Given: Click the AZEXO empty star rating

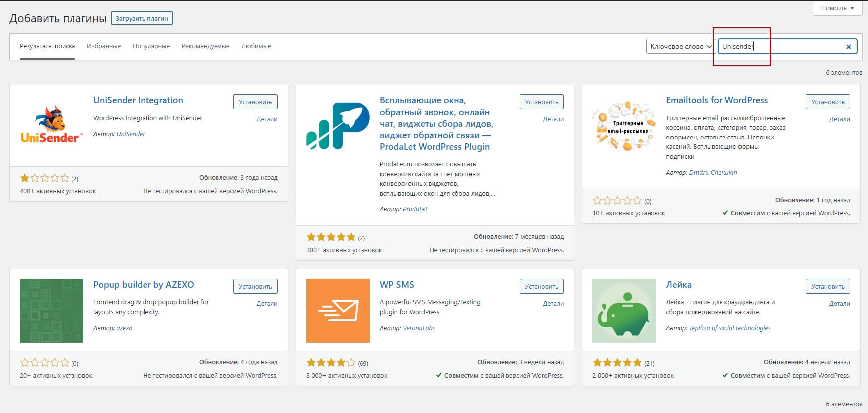Looking at the screenshot, I should coord(45,363).
